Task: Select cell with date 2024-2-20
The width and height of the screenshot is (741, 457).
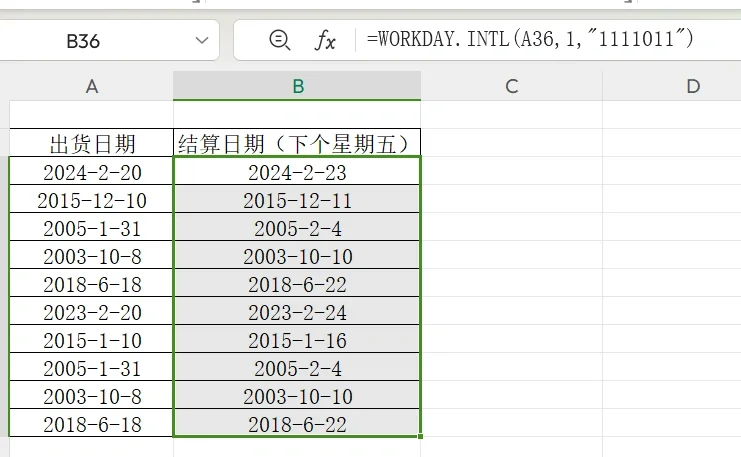Action: click(x=91, y=171)
